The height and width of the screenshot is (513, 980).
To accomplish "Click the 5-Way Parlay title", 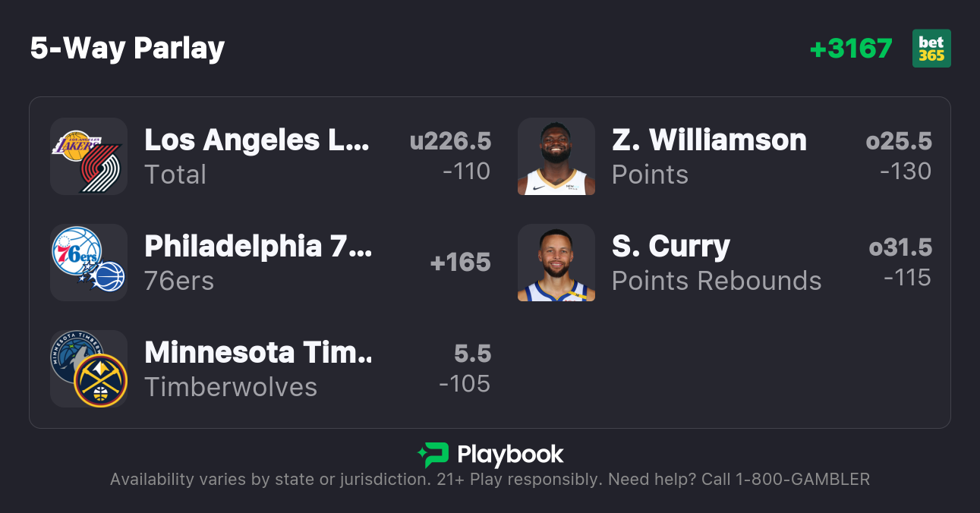I will coord(128,49).
